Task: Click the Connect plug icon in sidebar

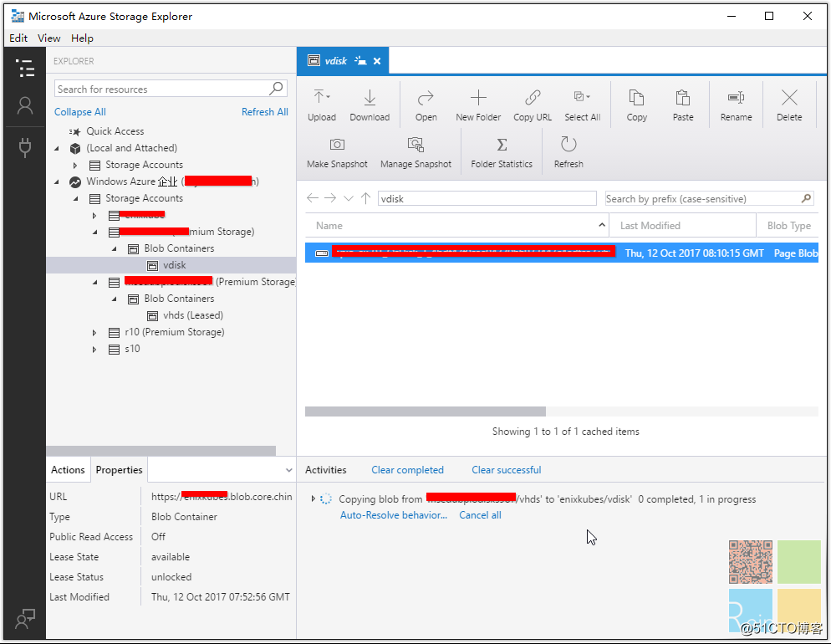Action: tap(25, 147)
